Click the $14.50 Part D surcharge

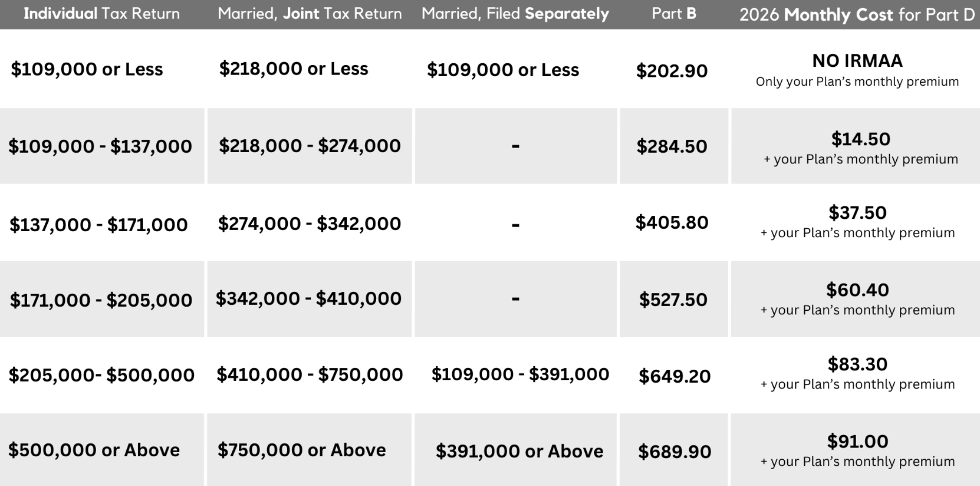click(x=860, y=139)
